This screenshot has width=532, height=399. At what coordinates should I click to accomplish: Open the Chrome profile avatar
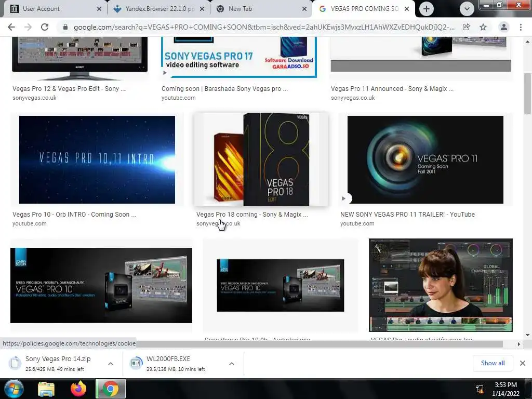tap(504, 27)
